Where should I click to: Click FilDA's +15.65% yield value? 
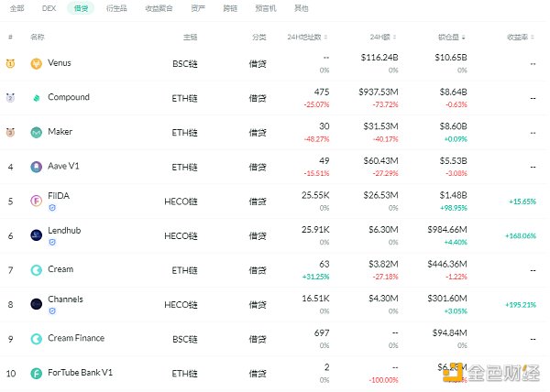pos(522,201)
